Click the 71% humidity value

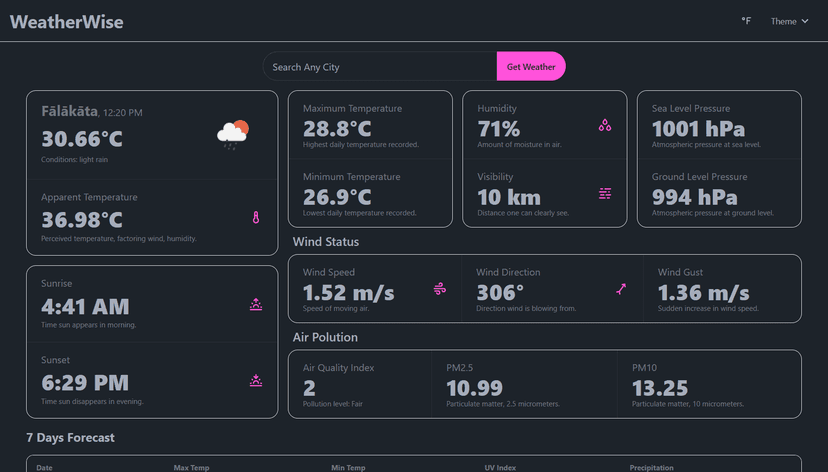498,129
